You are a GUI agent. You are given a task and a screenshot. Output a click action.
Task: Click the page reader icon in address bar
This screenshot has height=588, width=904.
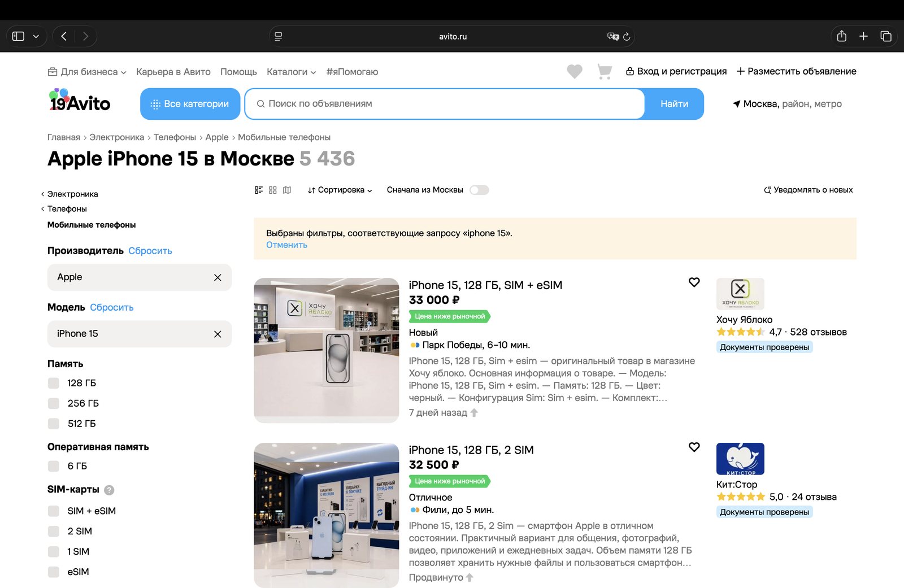(278, 36)
